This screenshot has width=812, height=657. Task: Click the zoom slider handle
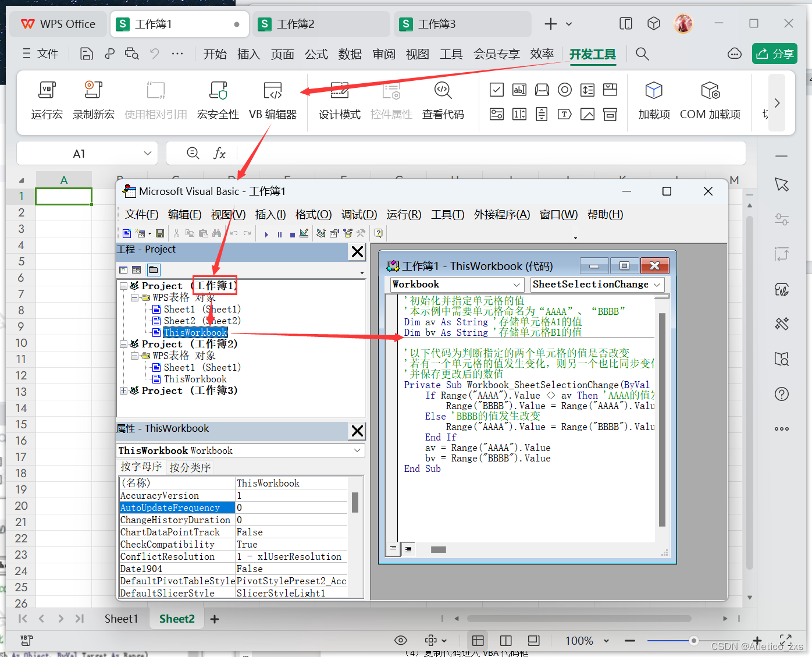693,641
